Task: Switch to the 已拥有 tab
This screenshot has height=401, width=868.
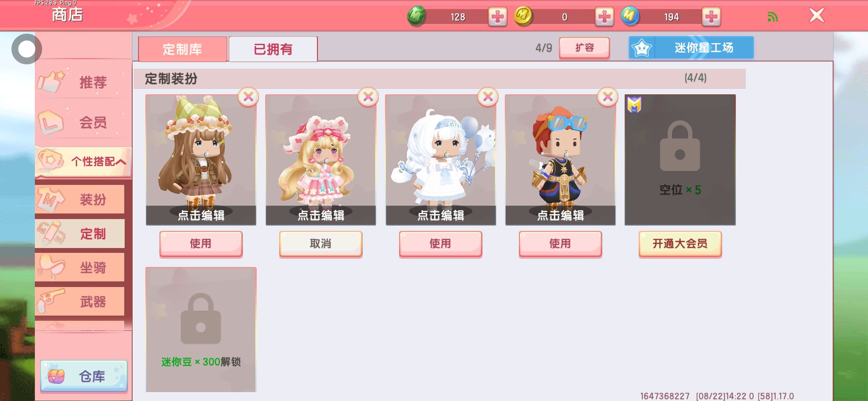Action: 273,49
